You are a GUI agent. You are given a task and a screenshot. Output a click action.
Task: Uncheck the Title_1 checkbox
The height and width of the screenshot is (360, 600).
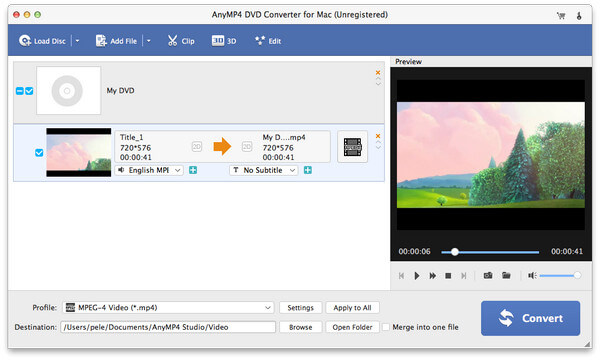(39, 153)
